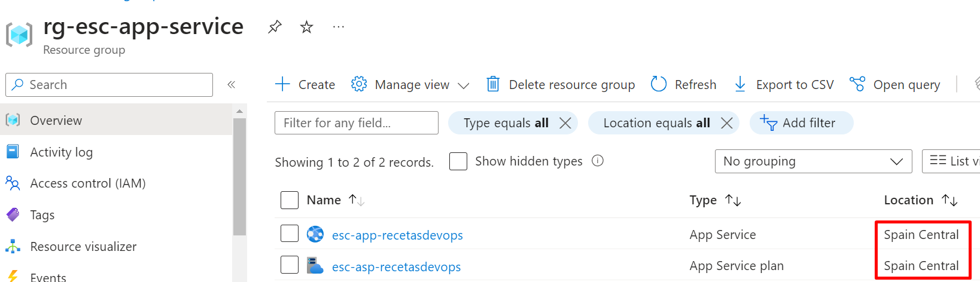This screenshot has height=282, width=980.
Task: Mark resource group as favorite star
Action: (x=306, y=27)
